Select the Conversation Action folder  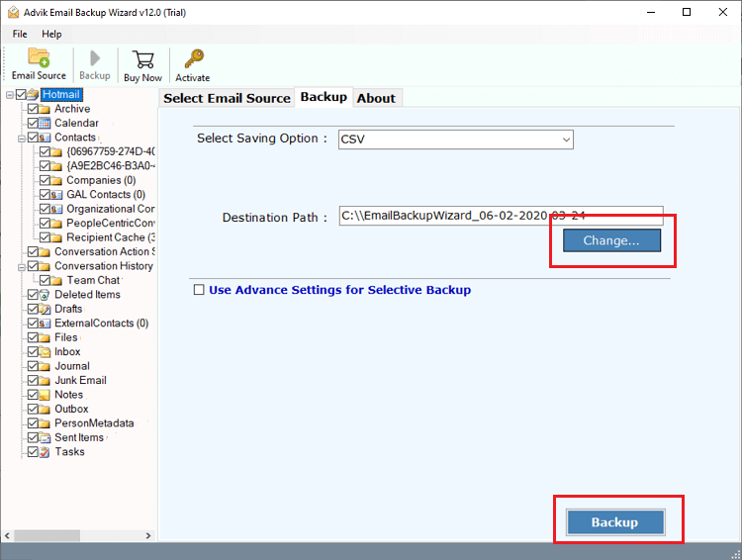105,252
